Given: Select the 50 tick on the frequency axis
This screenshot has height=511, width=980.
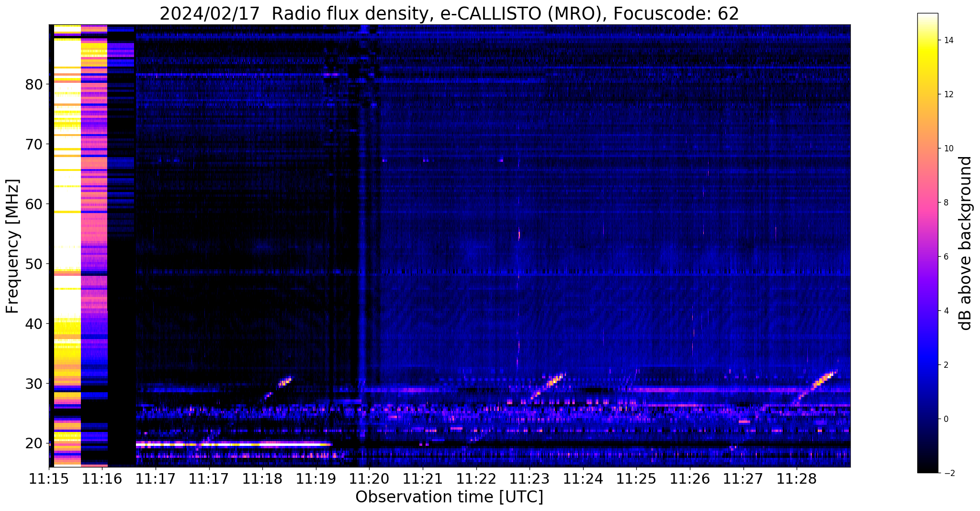Looking at the screenshot, I should click(34, 264).
